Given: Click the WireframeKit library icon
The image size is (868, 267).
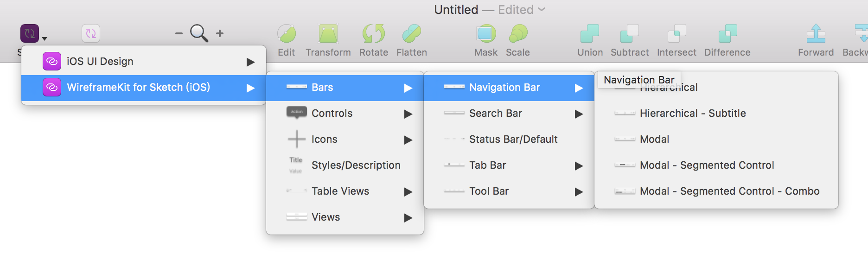Looking at the screenshot, I should pos(52,87).
